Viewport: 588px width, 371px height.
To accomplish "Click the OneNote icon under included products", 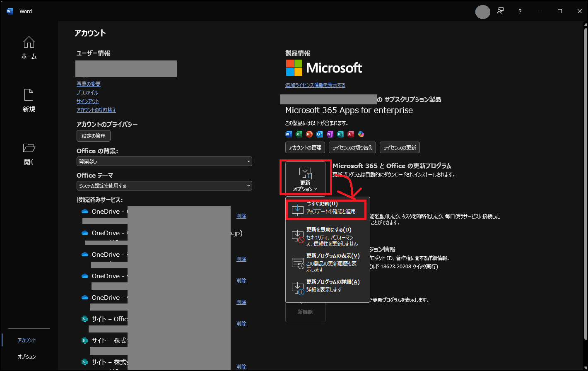I will (330, 134).
